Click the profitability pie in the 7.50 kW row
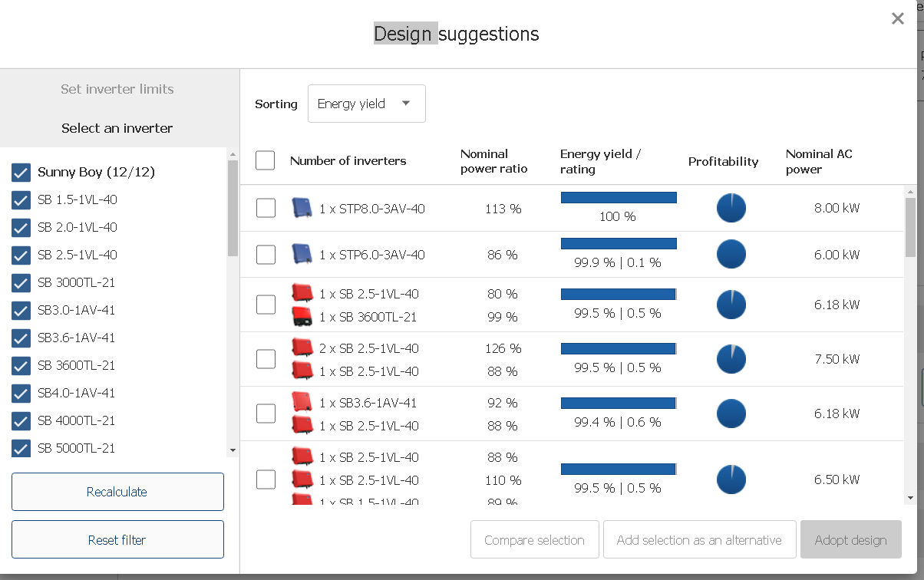This screenshot has width=924, height=580. (731, 359)
